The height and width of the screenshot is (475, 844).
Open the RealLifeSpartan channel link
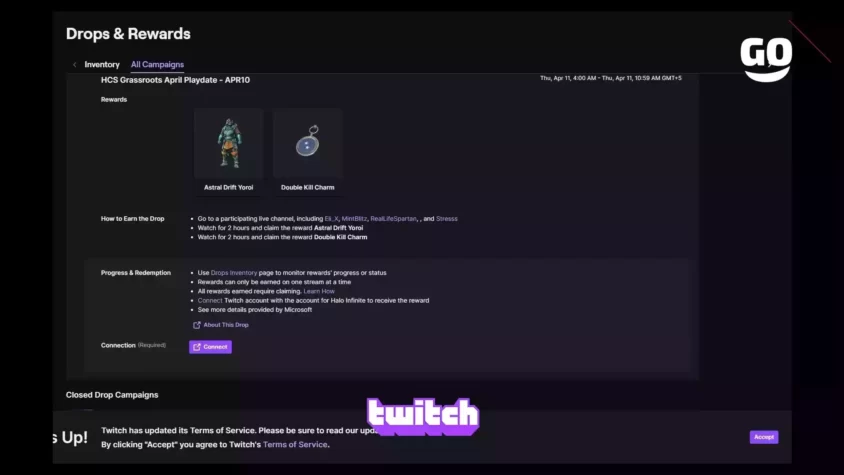click(393, 219)
